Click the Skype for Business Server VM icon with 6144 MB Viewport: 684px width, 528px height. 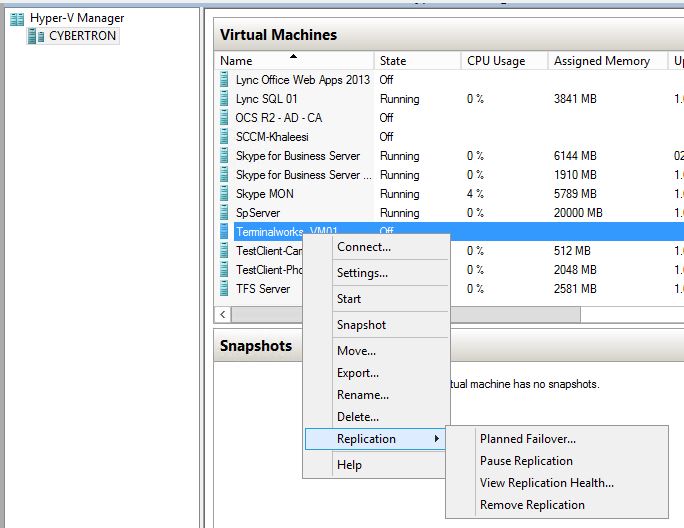point(224,156)
